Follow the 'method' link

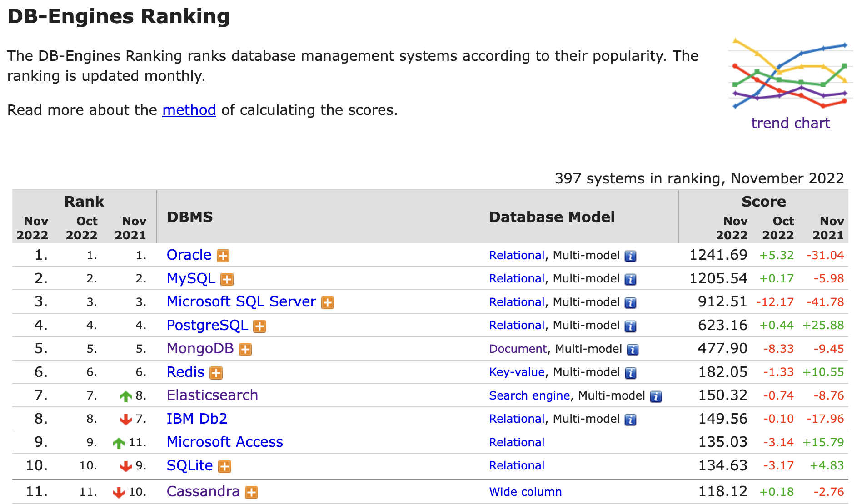pos(189,110)
